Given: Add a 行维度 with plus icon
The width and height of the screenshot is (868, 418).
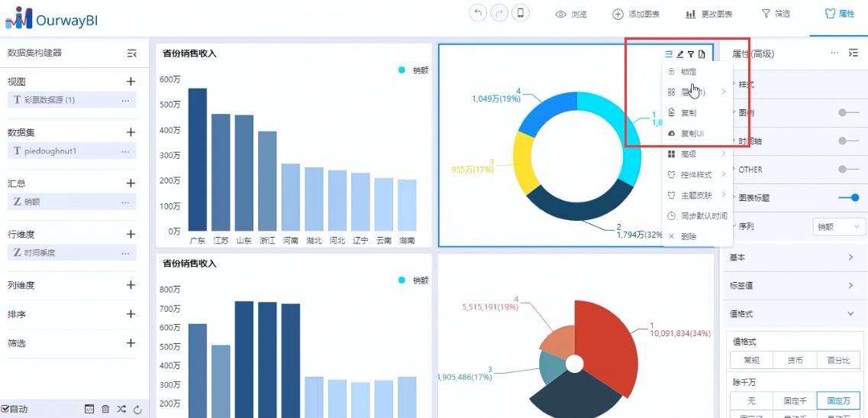Looking at the screenshot, I should (131, 234).
